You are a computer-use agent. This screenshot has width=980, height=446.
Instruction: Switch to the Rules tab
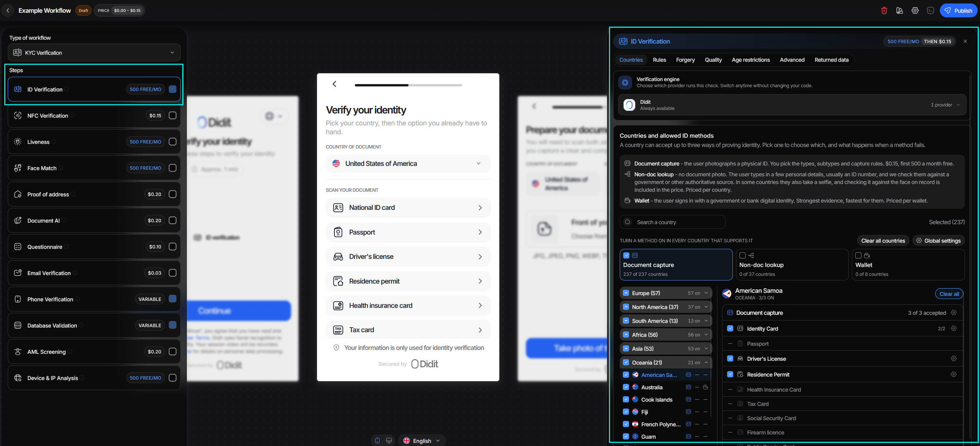click(659, 60)
